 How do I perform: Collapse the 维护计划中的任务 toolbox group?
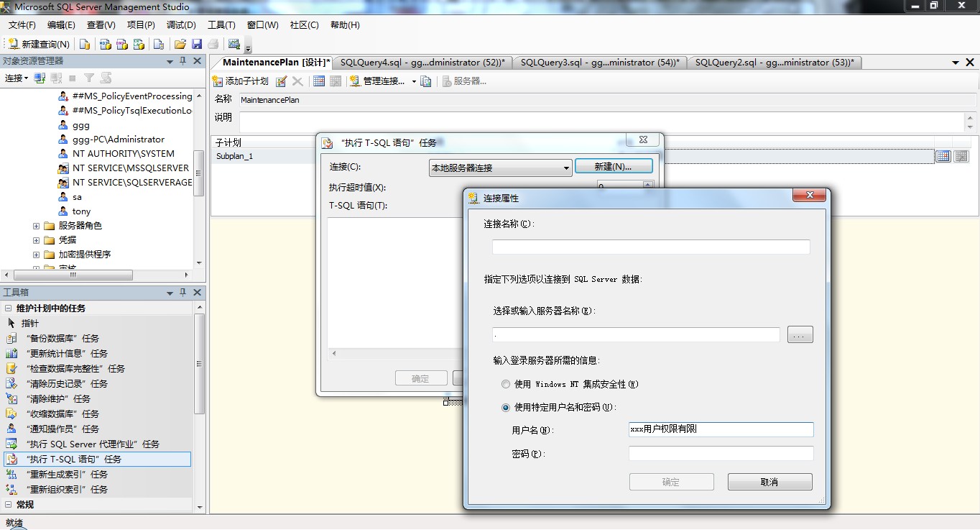[x=8, y=308]
